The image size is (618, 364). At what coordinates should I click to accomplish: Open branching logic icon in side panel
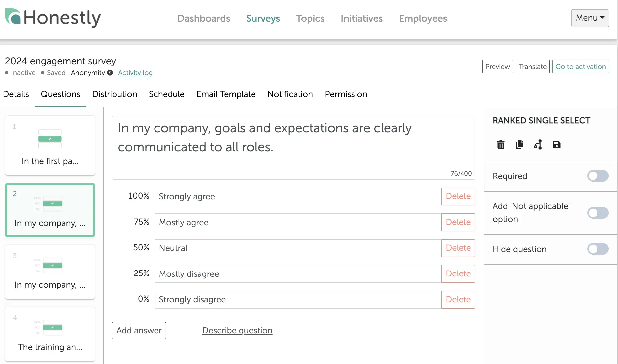(538, 145)
